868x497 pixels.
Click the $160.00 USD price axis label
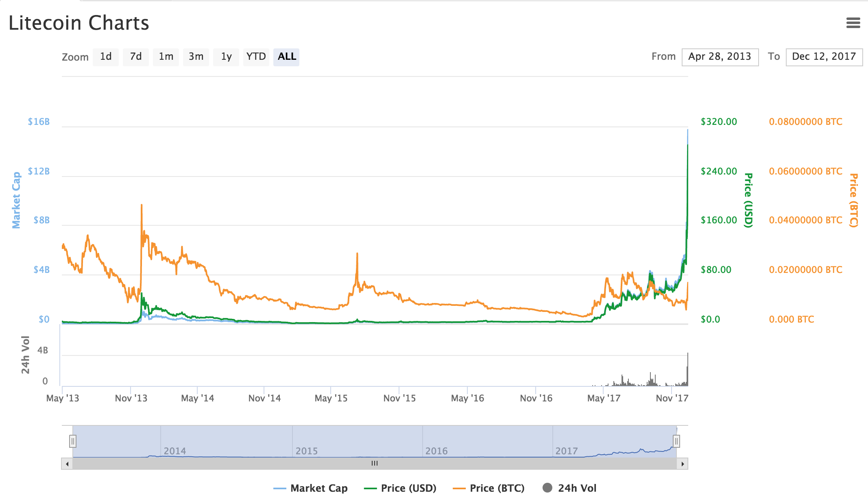pyautogui.click(x=719, y=220)
